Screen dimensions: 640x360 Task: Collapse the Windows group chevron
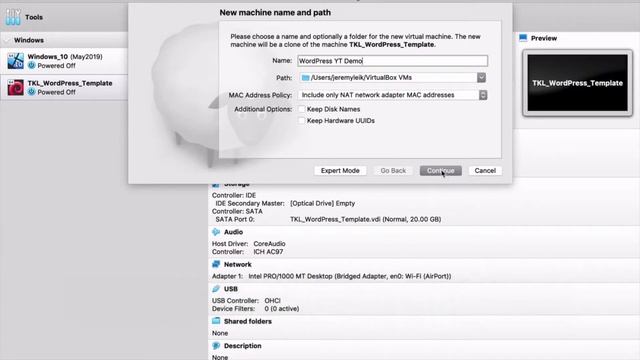[7, 40]
